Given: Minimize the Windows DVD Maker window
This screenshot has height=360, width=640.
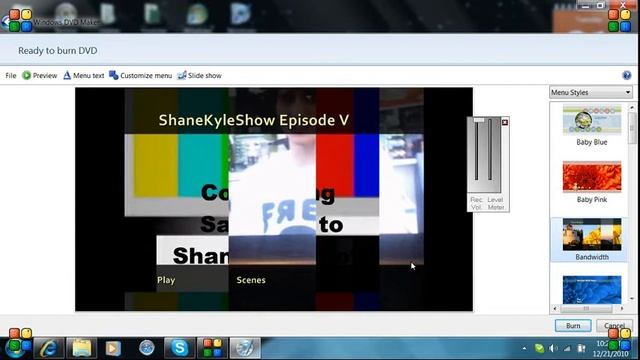Looking at the screenshot, I should pos(586,5).
